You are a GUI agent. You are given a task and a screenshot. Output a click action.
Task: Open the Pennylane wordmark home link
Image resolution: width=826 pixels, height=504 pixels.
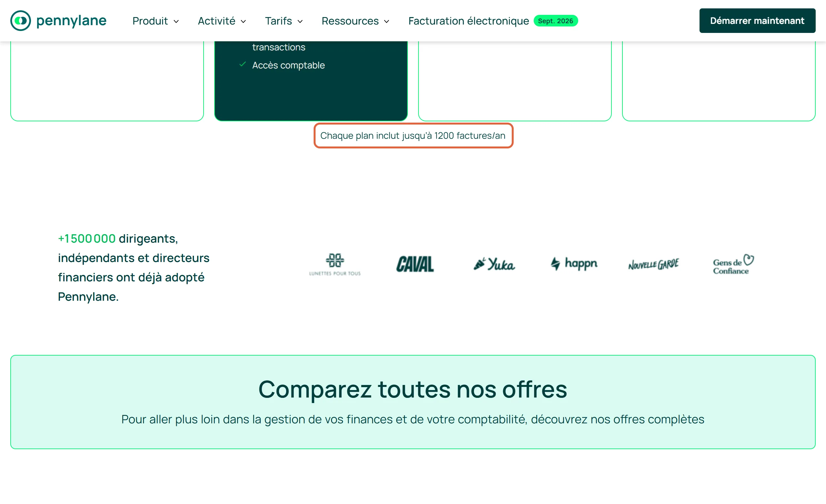click(x=71, y=21)
